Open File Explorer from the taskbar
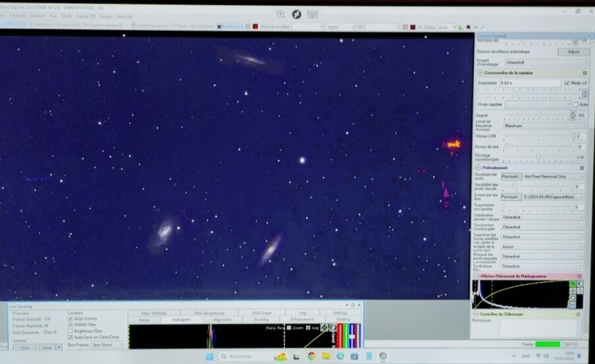The height and width of the screenshot is (364, 595). click(326, 356)
